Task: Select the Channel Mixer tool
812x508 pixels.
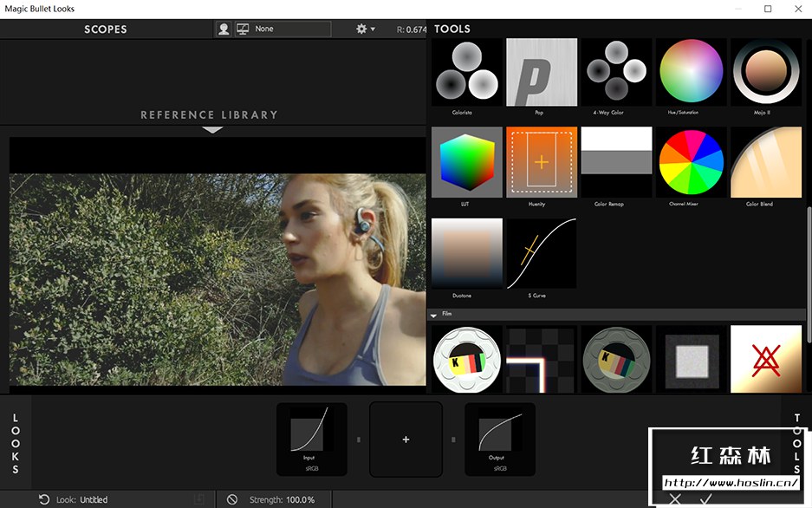Action: 691,162
